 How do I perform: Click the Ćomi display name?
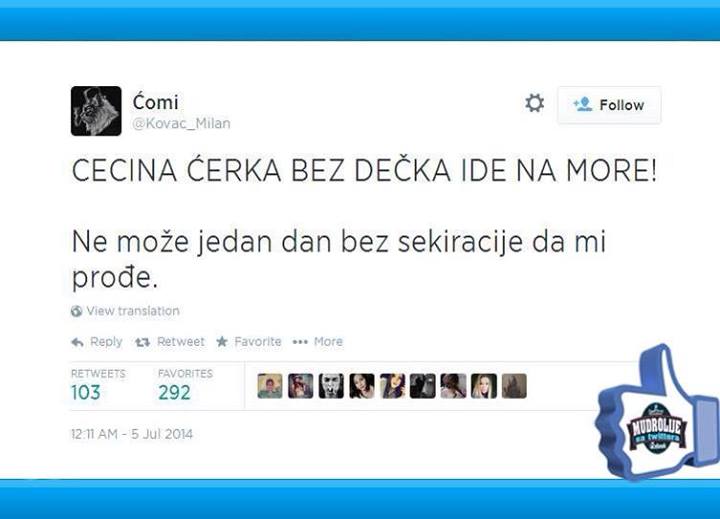point(156,102)
